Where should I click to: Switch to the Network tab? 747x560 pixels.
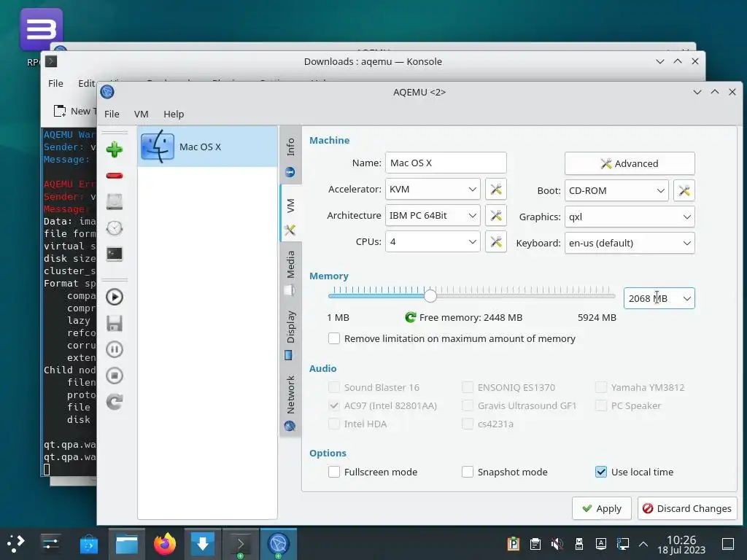(290, 402)
